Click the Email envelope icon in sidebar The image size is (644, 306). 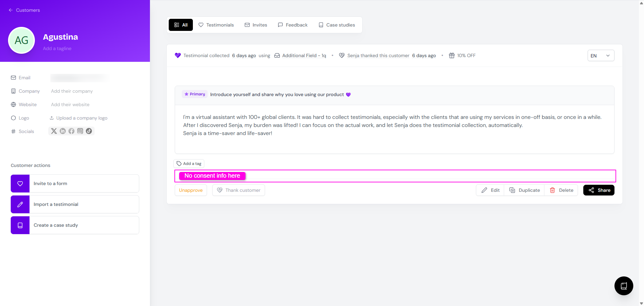[13, 78]
